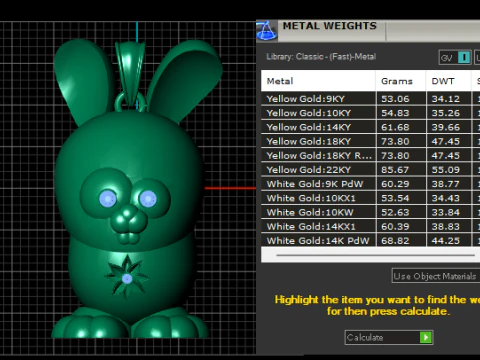Select the Yellow Gold:18KY row
The width and height of the screenshot is (480, 360).
pos(370,141)
